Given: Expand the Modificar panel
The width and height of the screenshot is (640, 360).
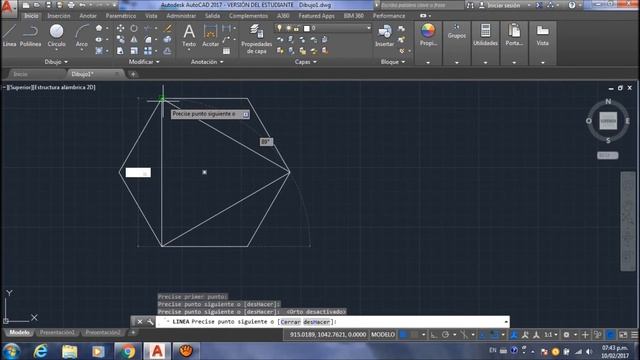Looking at the screenshot, I should pos(144,62).
